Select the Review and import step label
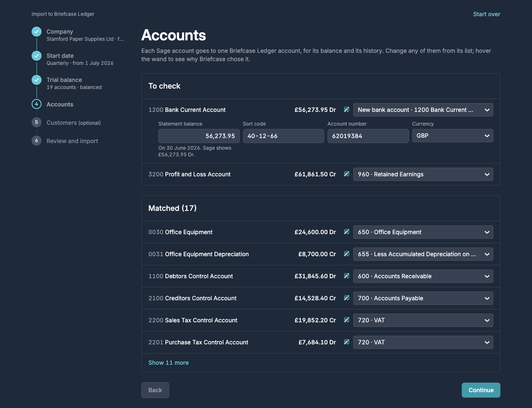532x408 pixels. (72, 141)
